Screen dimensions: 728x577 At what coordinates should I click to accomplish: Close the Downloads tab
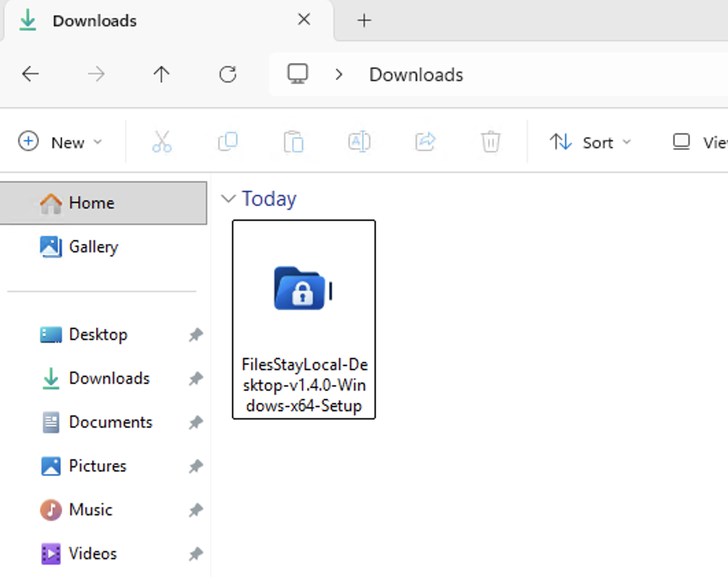coord(304,19)
